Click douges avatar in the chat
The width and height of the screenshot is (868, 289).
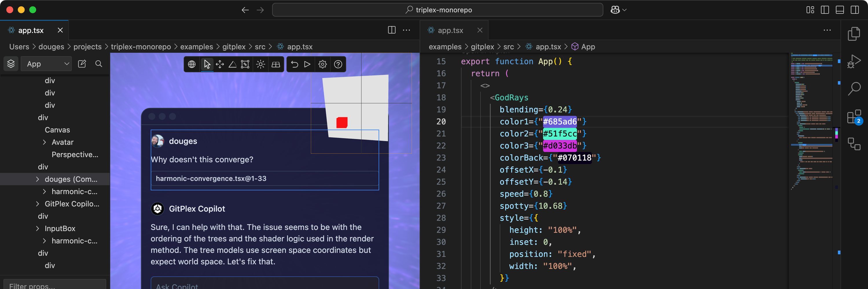click(x=157, y=141)
